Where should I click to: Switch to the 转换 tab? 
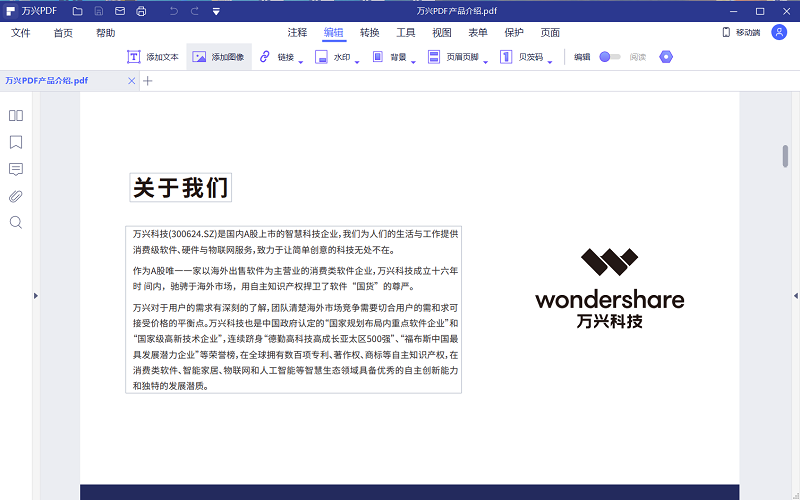[369, 33]
